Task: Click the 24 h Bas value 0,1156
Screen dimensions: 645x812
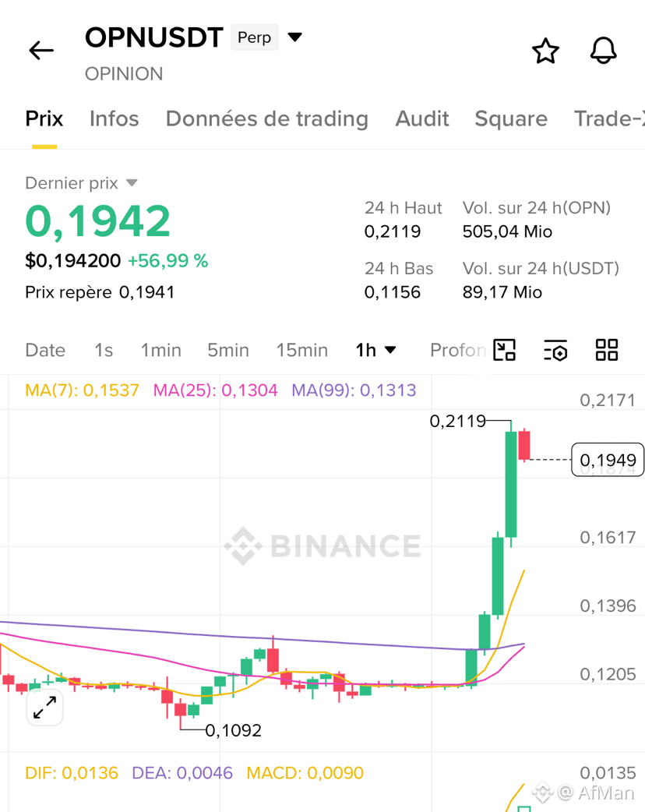Action: tap(393, 292)
